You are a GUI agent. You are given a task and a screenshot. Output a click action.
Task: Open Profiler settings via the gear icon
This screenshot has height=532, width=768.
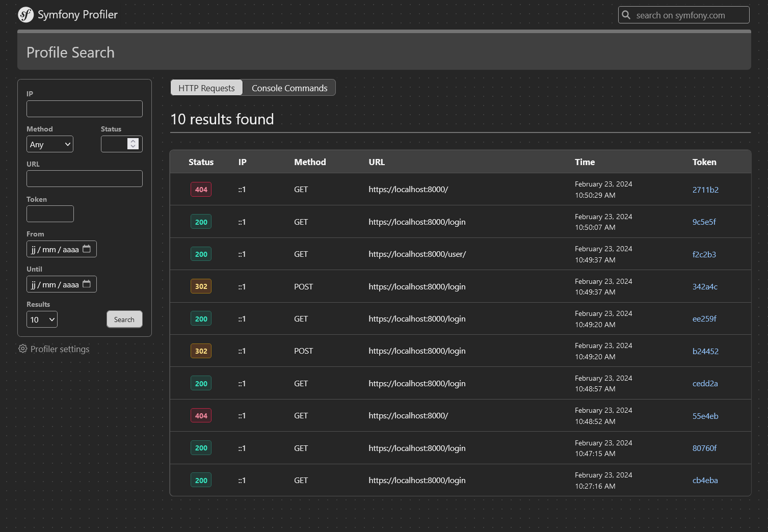tap(22, 349)
